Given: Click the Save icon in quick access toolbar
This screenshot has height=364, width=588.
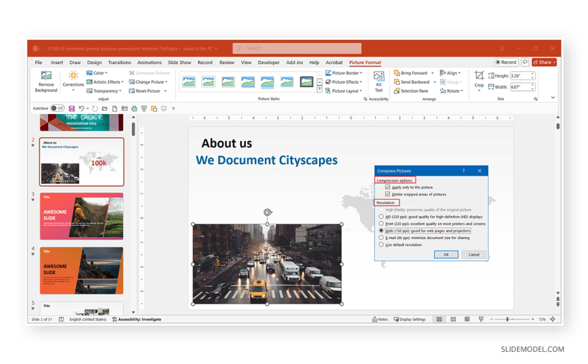Looking at the screenshot, I should (72, 109).
